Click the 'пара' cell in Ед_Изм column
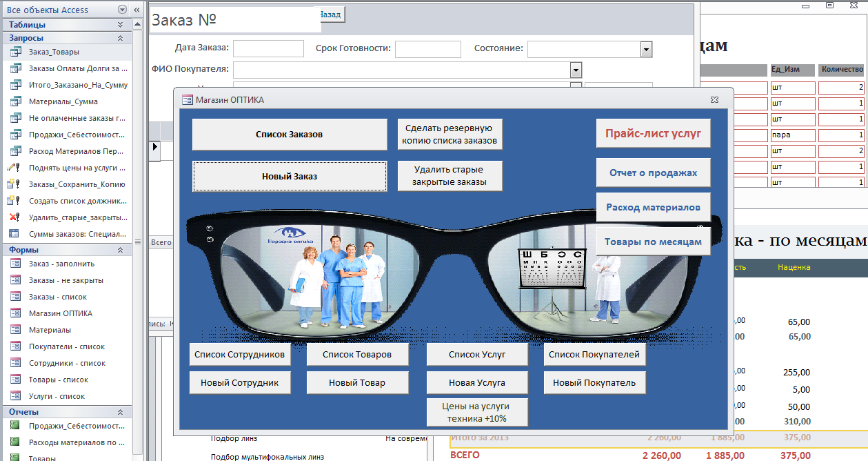 click(x=791, y=135)
